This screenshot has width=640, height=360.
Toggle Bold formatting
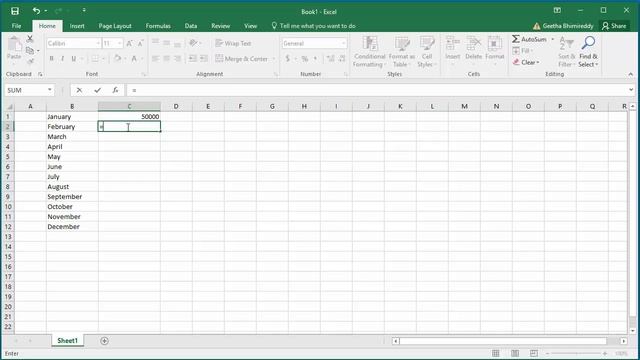click(x=51, y=59)
